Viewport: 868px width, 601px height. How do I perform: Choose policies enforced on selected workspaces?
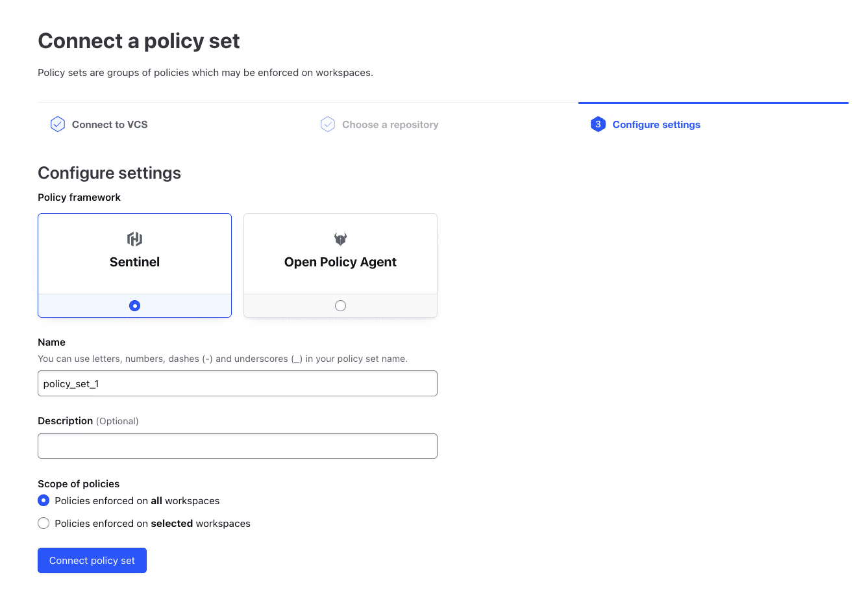click(43, 523)
